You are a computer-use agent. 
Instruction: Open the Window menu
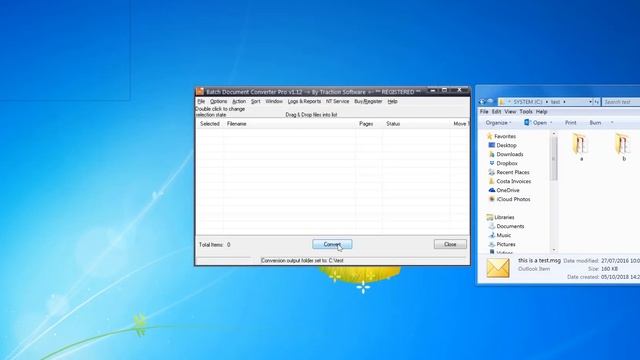pos(274,101)
